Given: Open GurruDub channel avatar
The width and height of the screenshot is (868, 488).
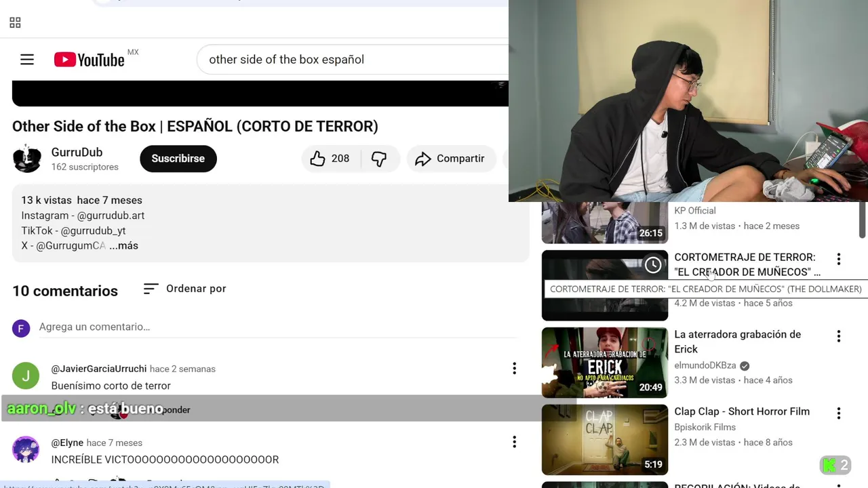Looking at the screenshot, I should tap(27, 159).
